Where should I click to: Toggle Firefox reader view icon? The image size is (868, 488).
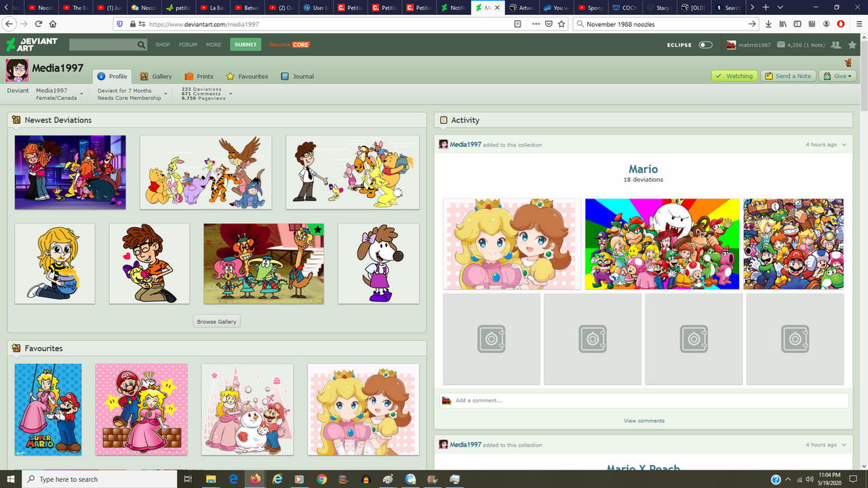point(517,24)
